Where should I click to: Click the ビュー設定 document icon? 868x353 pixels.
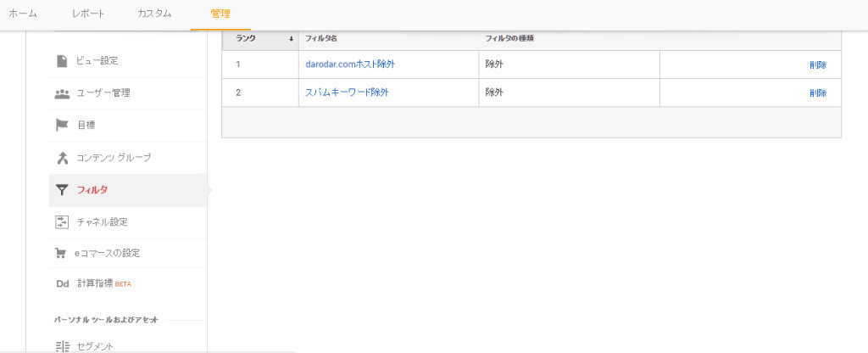(62, 60)
